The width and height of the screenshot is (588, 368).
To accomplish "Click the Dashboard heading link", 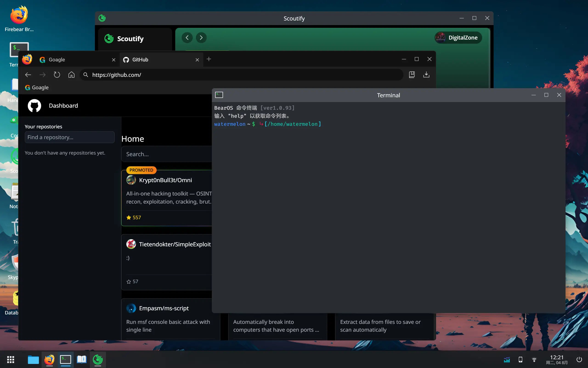I will [x=63, y=106].
